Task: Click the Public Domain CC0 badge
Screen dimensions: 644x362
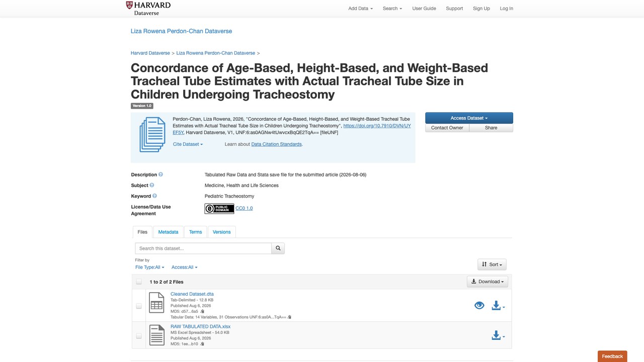Action: pos(219,208)
